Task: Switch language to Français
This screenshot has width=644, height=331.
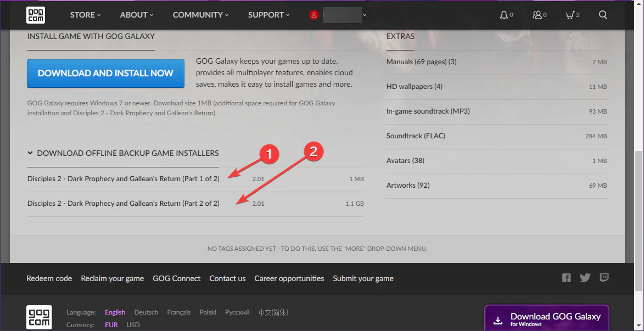Action: [x=178, y=312]
